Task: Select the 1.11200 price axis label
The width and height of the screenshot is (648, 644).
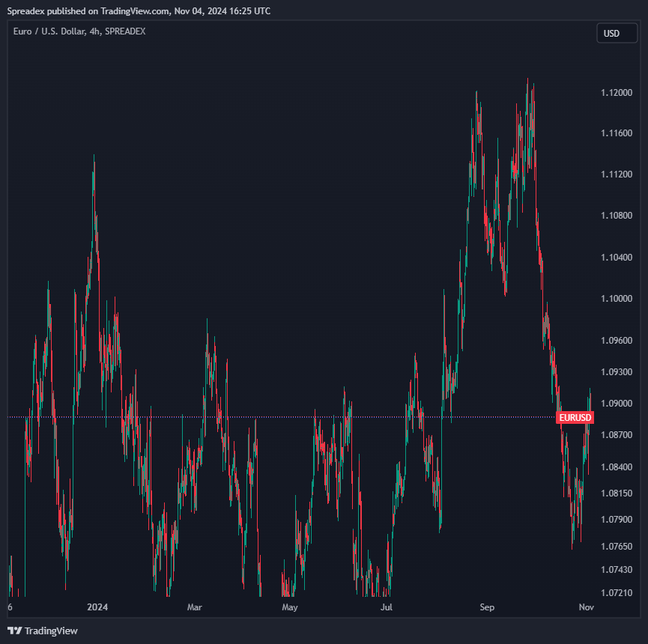Action: (x=617, y=174)
